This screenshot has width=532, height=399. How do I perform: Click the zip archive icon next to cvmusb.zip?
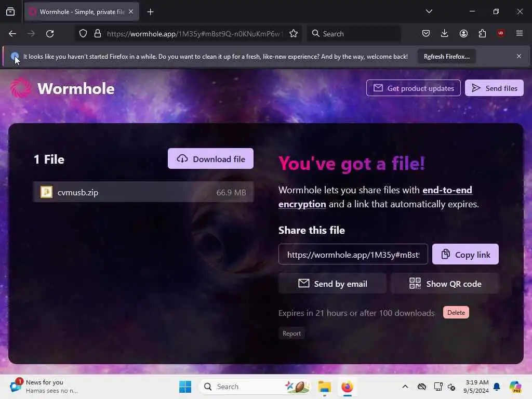tap(46, 192)
